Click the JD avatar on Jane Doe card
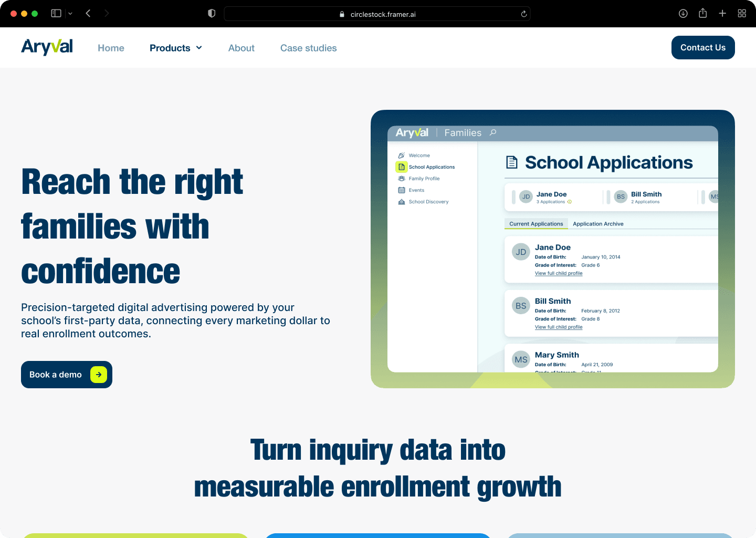This screenshot has width=756, height=538. pos(521,252)
